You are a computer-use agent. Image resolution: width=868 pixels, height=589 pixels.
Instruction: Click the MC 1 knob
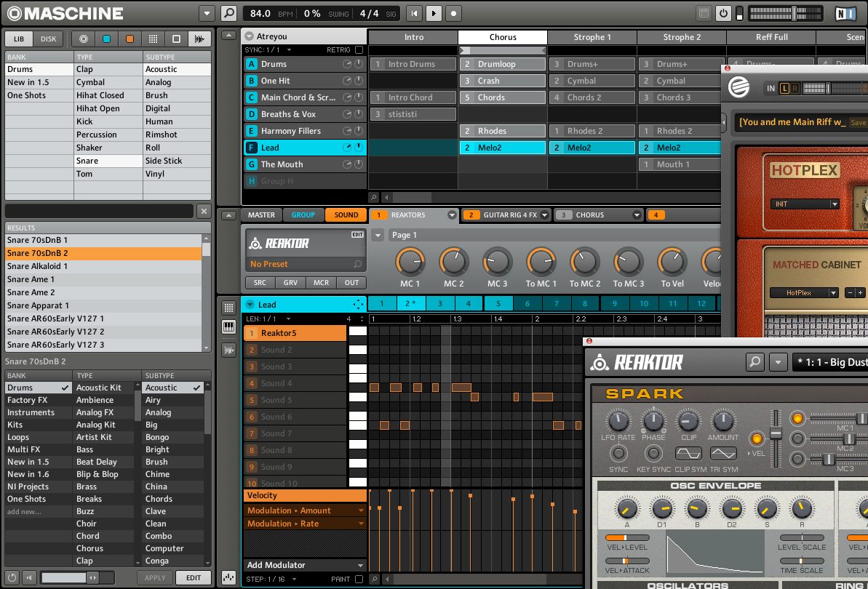pos(410,261)
